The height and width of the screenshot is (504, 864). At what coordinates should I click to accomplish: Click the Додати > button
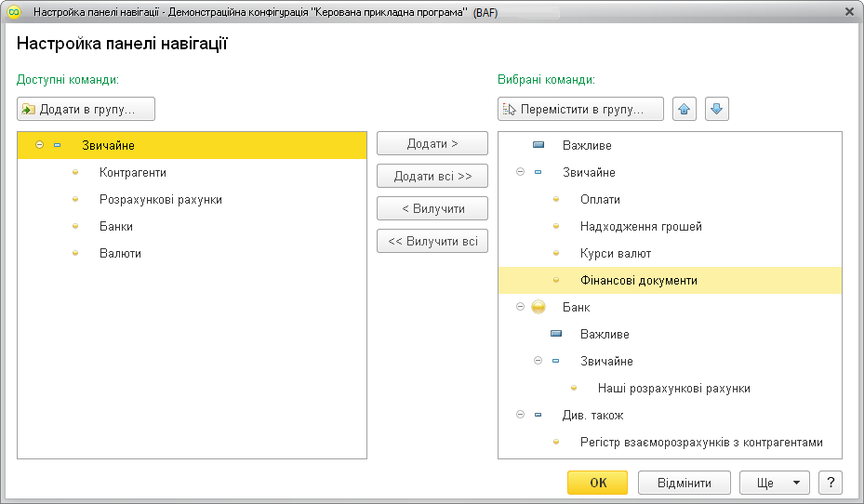tap(432, 144)
